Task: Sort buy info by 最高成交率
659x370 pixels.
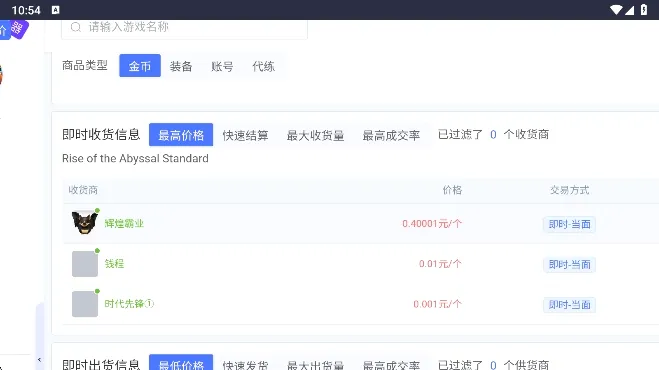Action: [391, 135]
